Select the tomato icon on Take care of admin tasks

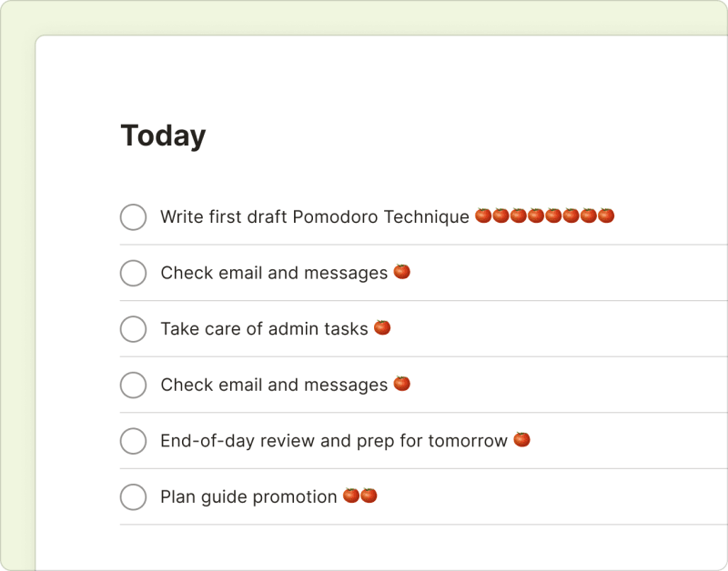point(381,327)
